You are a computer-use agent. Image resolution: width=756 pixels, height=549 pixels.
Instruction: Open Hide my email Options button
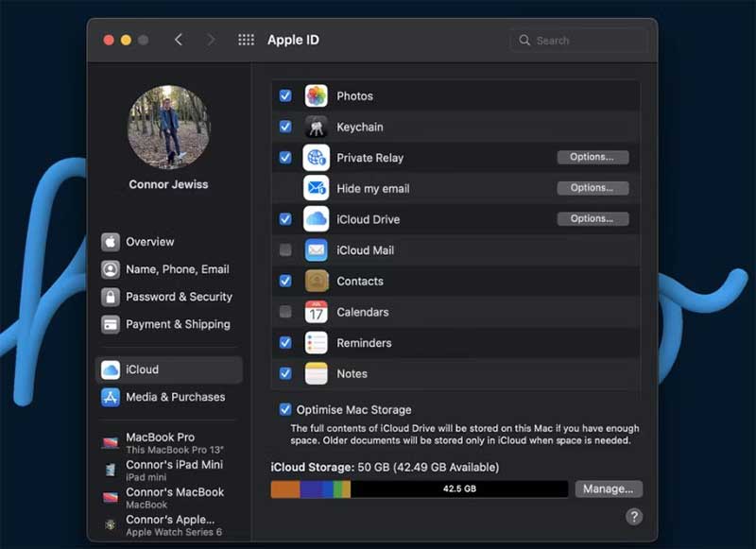[593, 188]
